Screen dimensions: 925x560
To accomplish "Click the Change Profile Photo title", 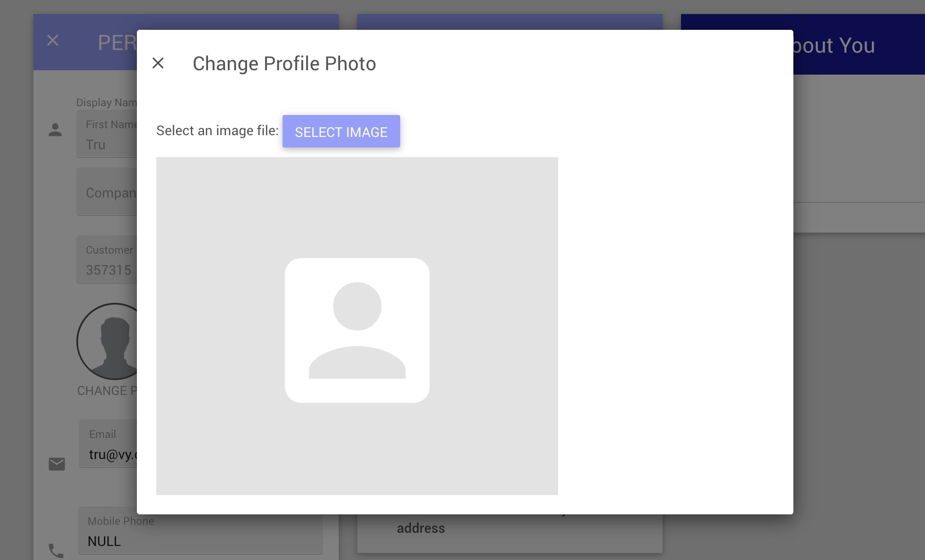I will pyautogui.click(x=284, y=64).
